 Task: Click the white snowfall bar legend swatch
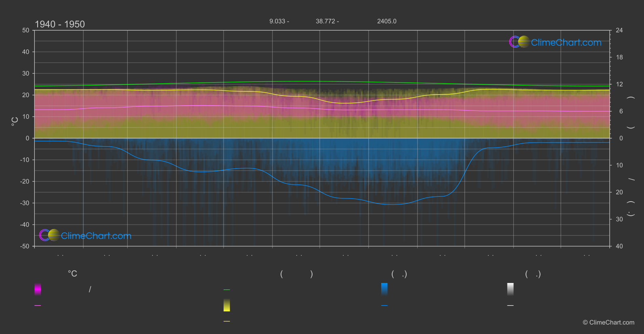pyautogui.click(x=511, y=289)
